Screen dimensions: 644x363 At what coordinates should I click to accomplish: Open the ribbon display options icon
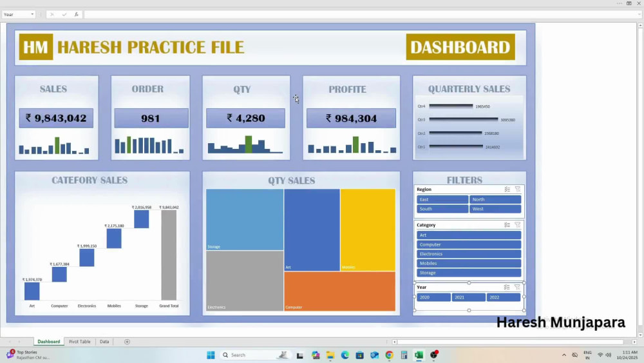(x=629, y=3)
